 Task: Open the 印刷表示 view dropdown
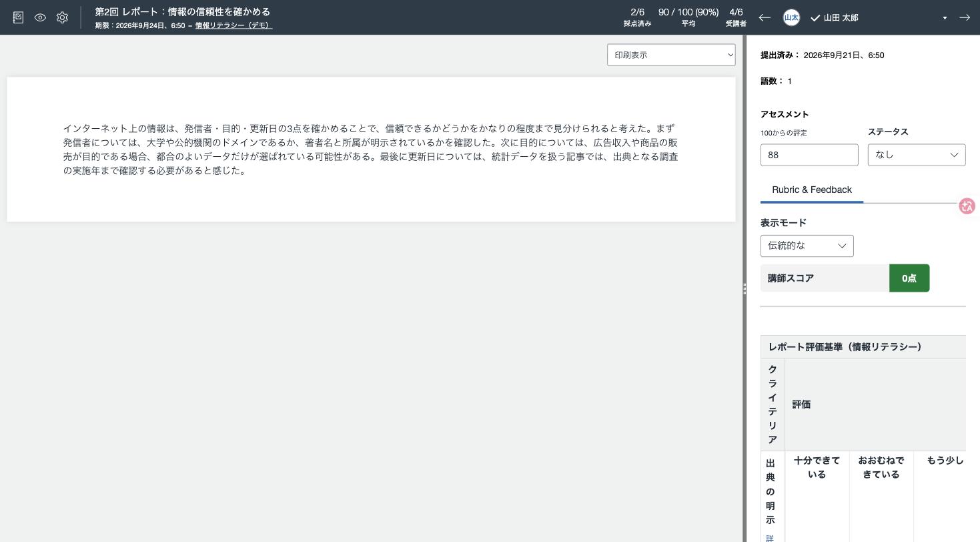[x=671, y=55]
